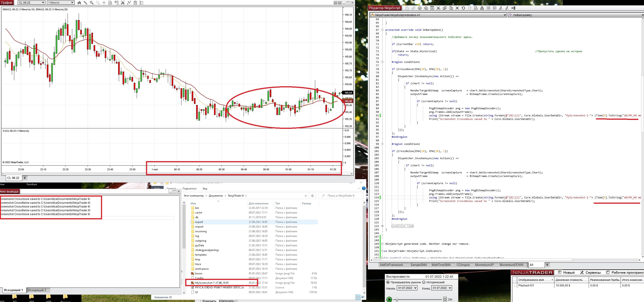Click the comment selection icon

coord(501,8)
